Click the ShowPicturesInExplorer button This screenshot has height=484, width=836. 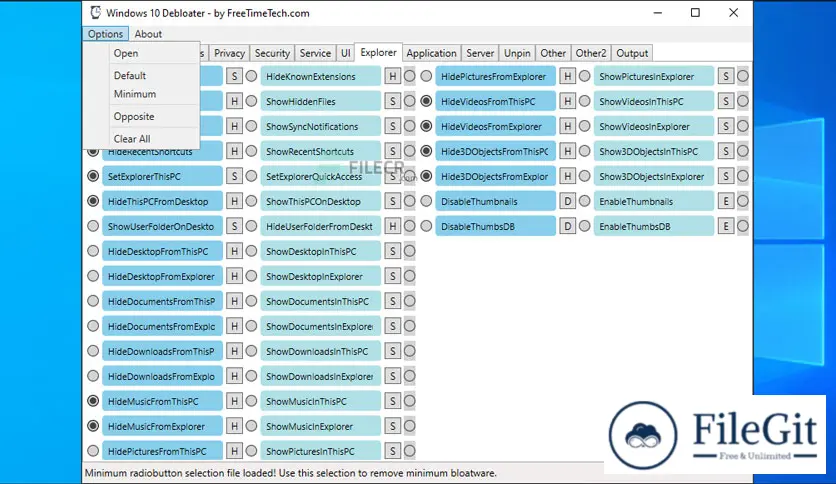coord(654,76)
